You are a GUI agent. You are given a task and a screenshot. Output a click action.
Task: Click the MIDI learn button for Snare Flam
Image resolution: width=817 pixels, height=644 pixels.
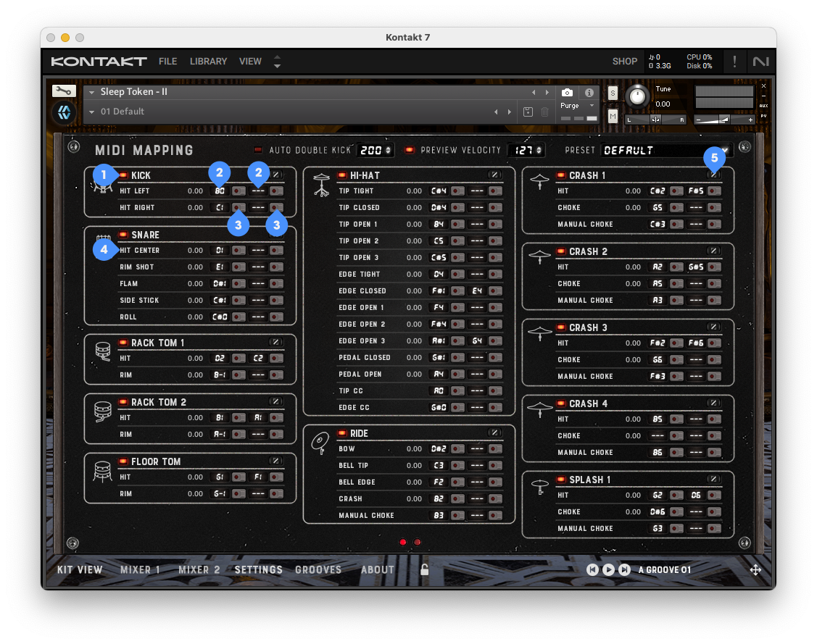tap(238, 284)
